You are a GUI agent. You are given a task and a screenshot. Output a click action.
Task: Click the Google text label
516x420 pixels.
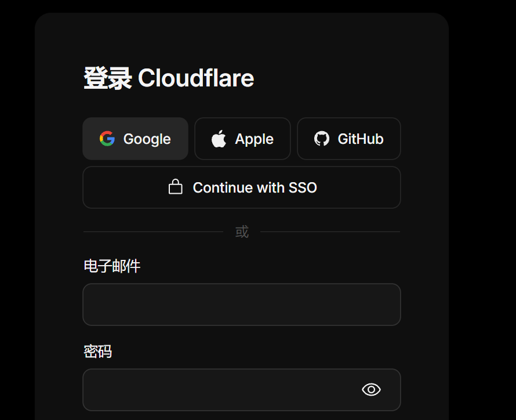(x=147, y=139)
